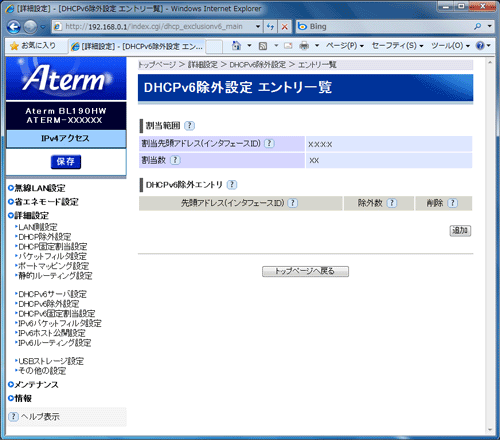Click the red stop loading icon
500x440 pixels.
284,27
